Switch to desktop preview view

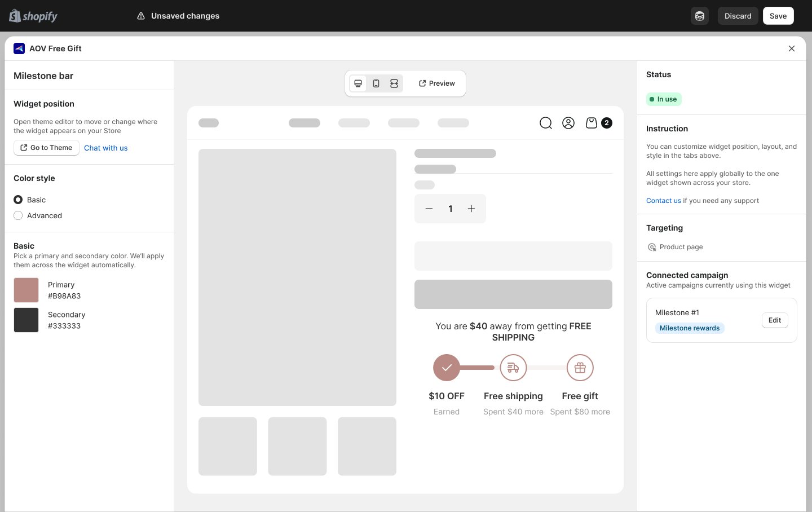pos(358,83)
